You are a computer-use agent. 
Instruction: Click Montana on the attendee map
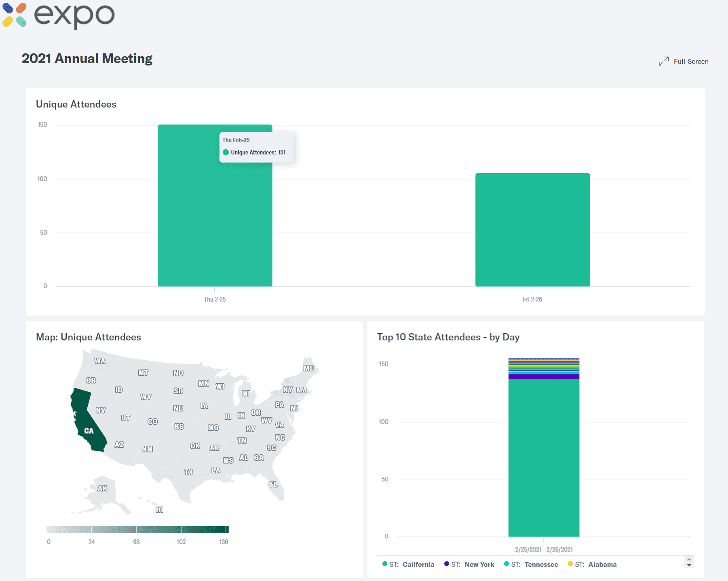pyautogui.click(x=143, y=372)
